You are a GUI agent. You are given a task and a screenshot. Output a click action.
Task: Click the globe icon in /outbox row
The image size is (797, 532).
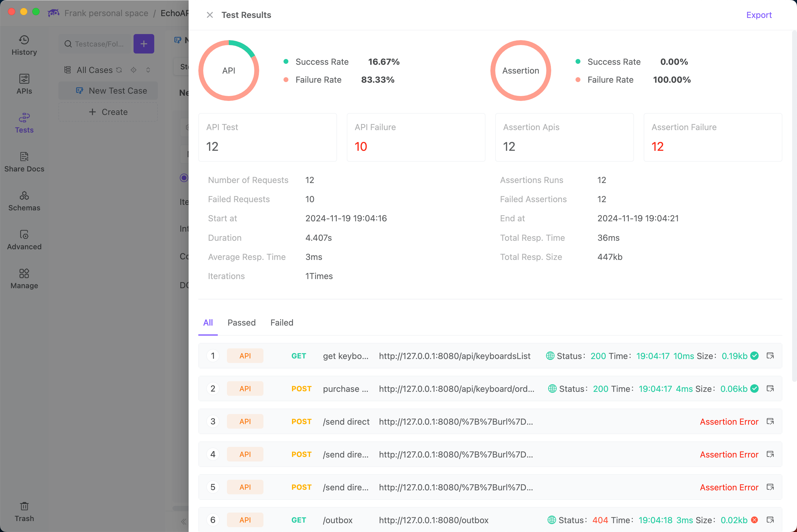point(552,520)
